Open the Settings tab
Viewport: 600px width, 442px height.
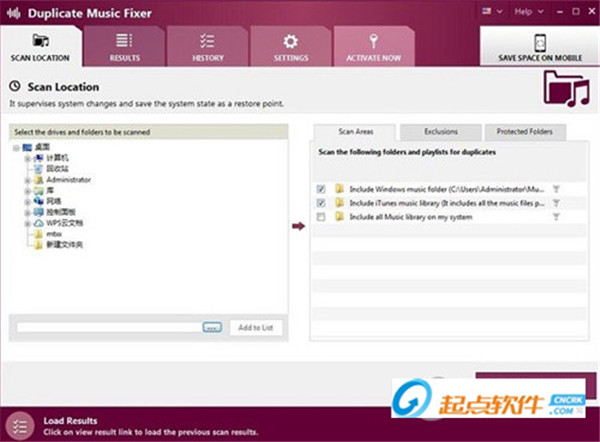click(x=291, y=47)
